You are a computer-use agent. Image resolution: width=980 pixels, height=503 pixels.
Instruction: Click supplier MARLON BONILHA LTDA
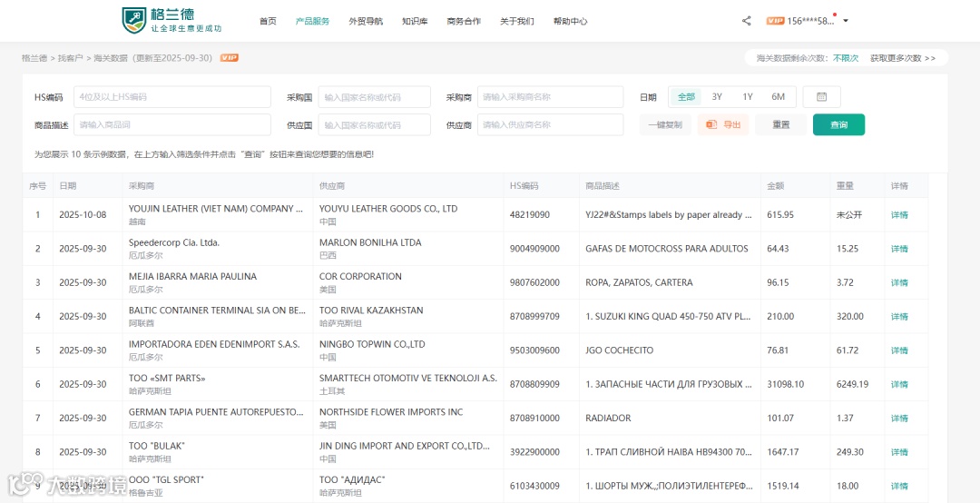click(x=370, y=242)
